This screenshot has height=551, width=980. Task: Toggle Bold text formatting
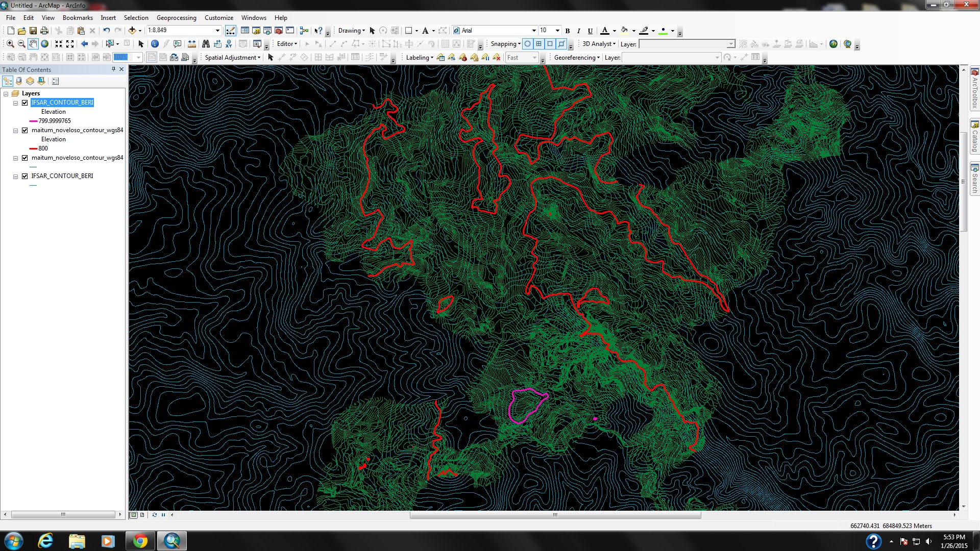tap(568, 31)
